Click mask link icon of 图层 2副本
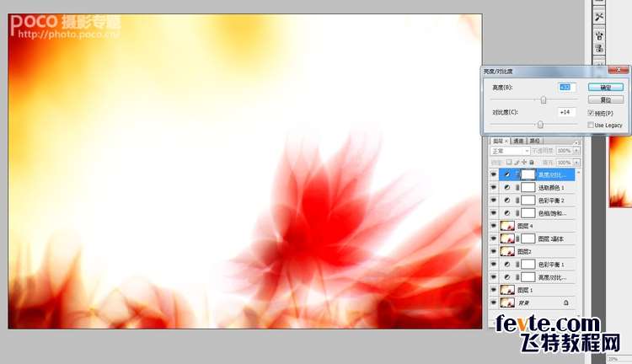 517,238
